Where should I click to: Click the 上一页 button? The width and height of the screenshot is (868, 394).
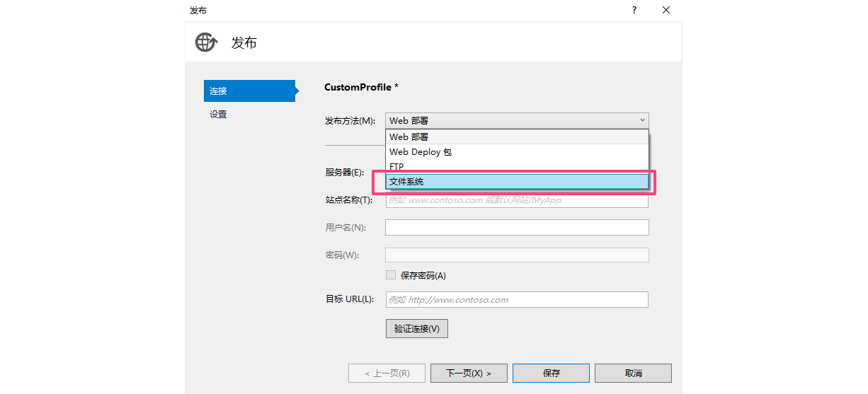point(387,373)
